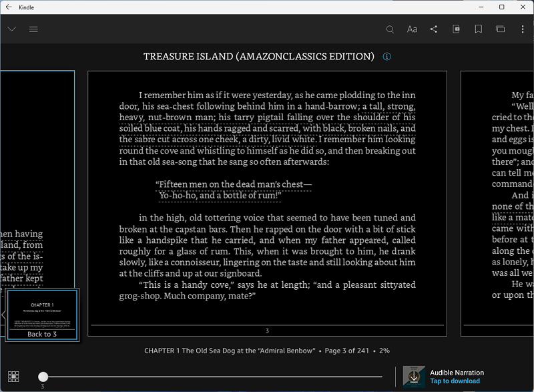Show book info for Treasure Island
This screenshot has height=392, width=534.
[x=387, y=57]
